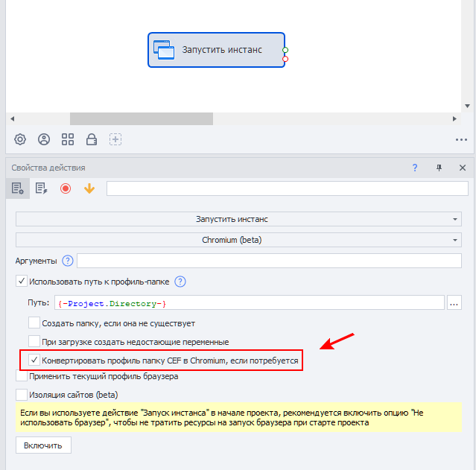Open the settings gear icon below canvas
This screenshot has height=470, width=476.
tap(20, 139)
